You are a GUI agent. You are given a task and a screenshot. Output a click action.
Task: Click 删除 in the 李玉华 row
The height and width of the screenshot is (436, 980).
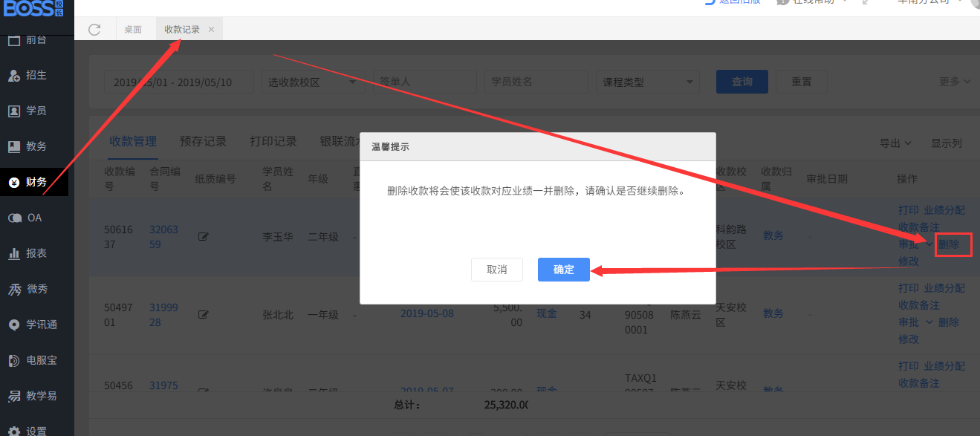949,244
